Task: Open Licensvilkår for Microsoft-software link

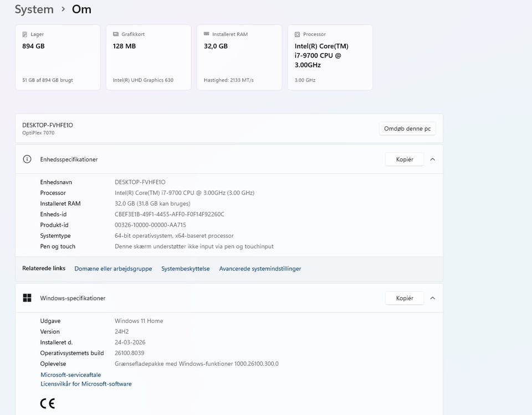Action: pos(86,384)
